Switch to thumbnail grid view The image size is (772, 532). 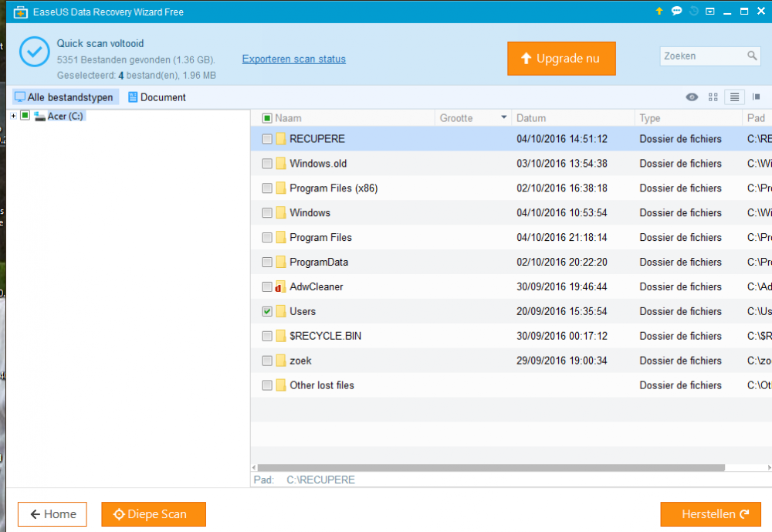pos(713,97)
